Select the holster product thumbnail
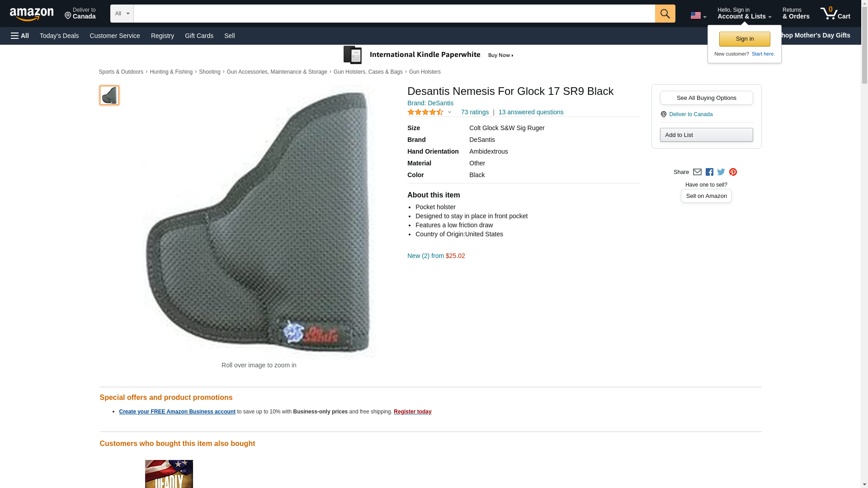 [x=109, y=95]
